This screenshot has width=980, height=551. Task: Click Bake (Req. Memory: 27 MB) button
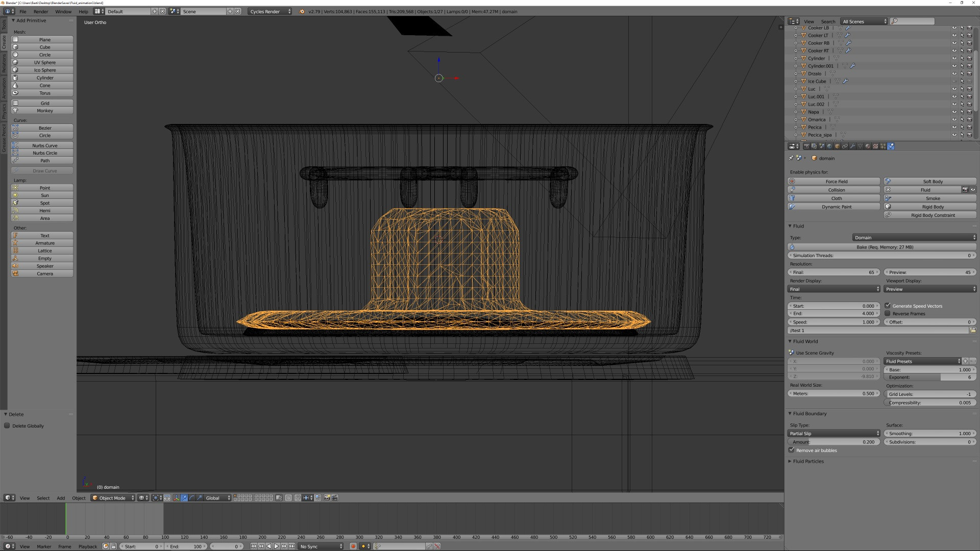pyautogui.click(x=882, y=247)
